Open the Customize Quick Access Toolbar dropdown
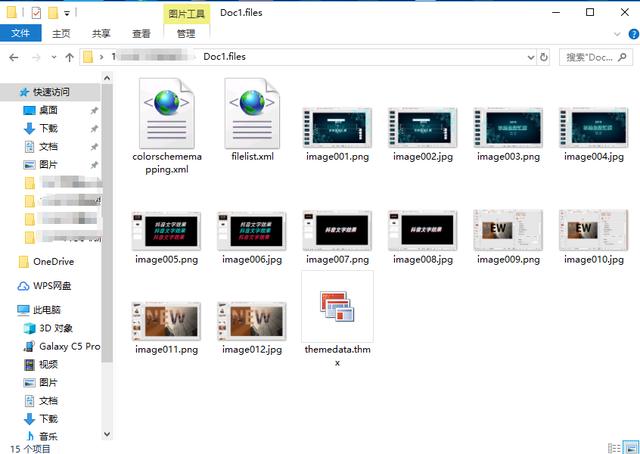Image resolution: width=640 pixels, height=454 pixels. click(x=67, y=13)
